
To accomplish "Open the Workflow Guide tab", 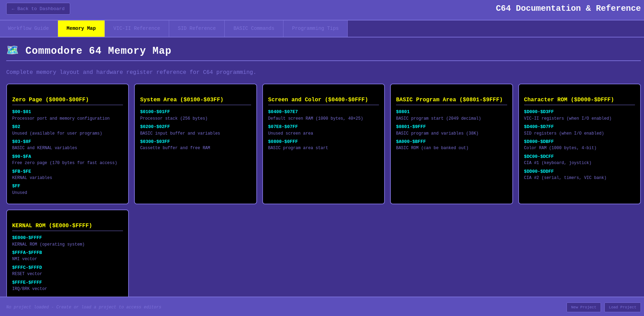I will 28,28.
